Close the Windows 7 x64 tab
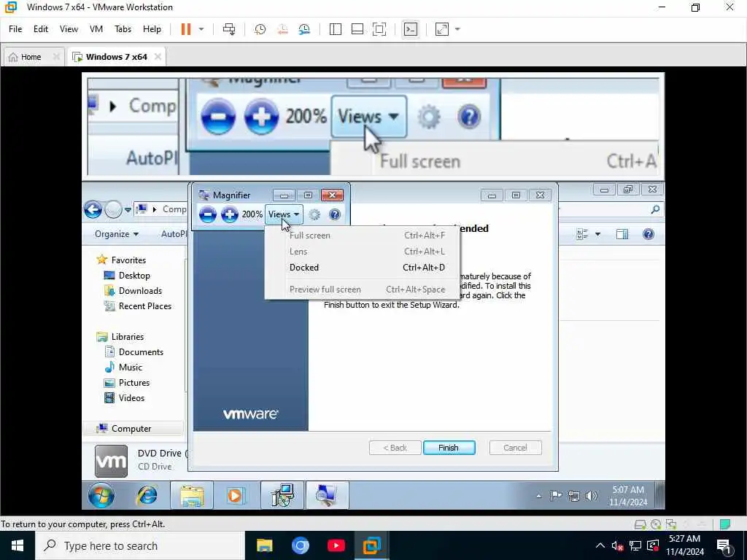The height and width of the screenshot is (560, 747). (x=158, y=57)
